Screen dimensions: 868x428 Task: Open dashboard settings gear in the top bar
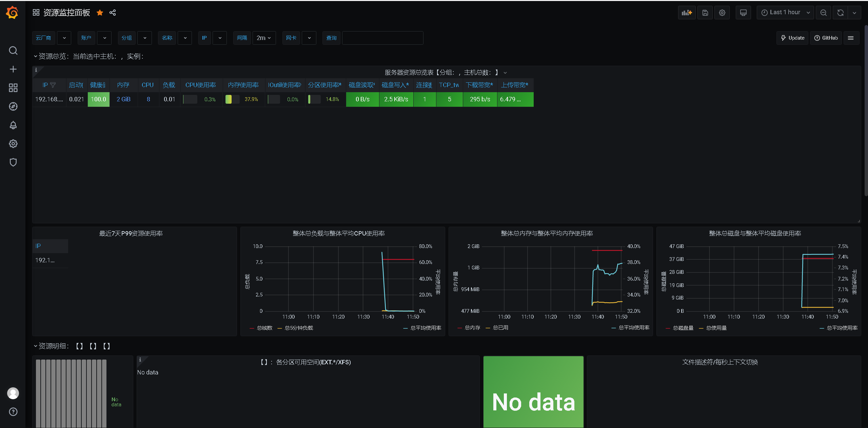tap(722, 13)
